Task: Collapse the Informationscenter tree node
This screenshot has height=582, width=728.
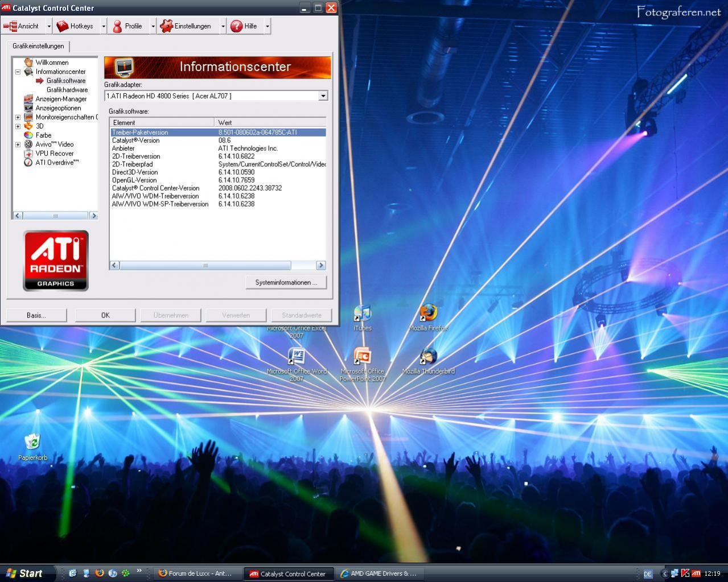Action: [x=18, y=72]
